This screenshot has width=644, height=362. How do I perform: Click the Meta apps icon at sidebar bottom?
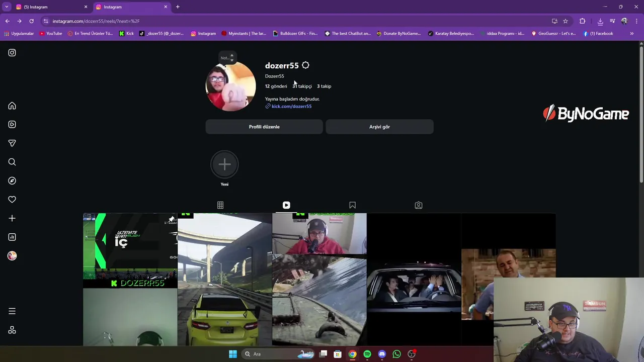(x=12, y=330)
